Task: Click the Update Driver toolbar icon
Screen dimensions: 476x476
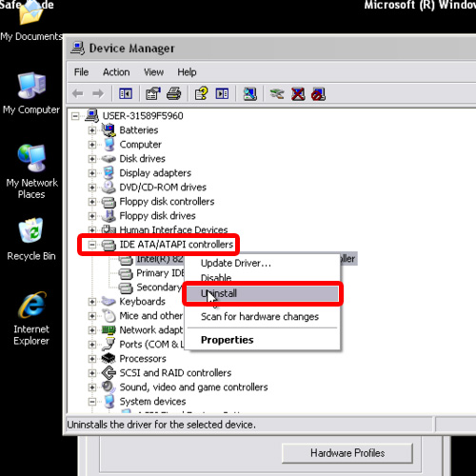Action: (277, 93)
